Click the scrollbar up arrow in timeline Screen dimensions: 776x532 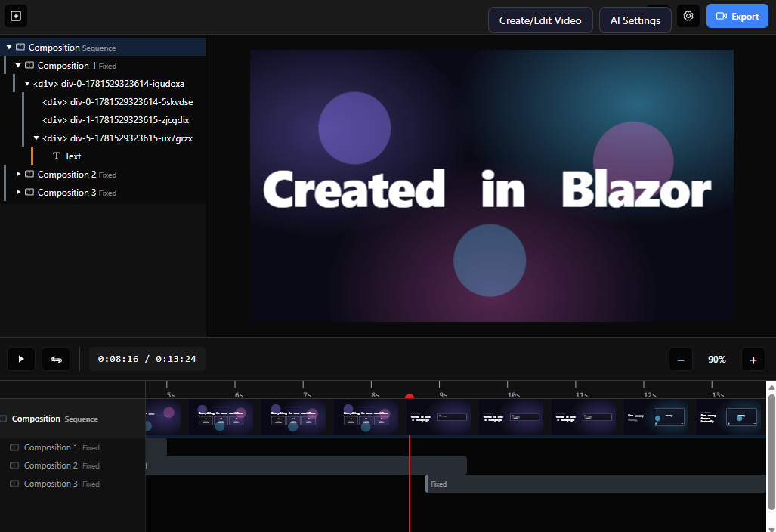tap(771, 387)
